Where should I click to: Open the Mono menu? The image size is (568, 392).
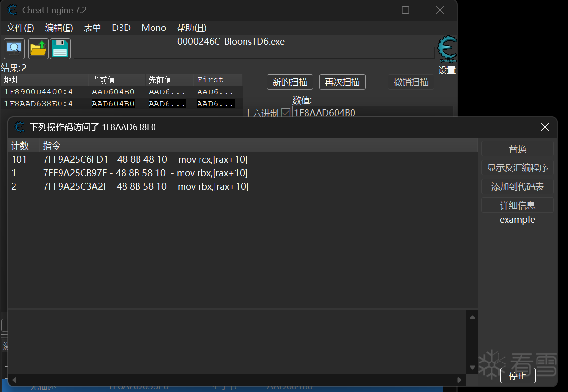coord(154,28)
